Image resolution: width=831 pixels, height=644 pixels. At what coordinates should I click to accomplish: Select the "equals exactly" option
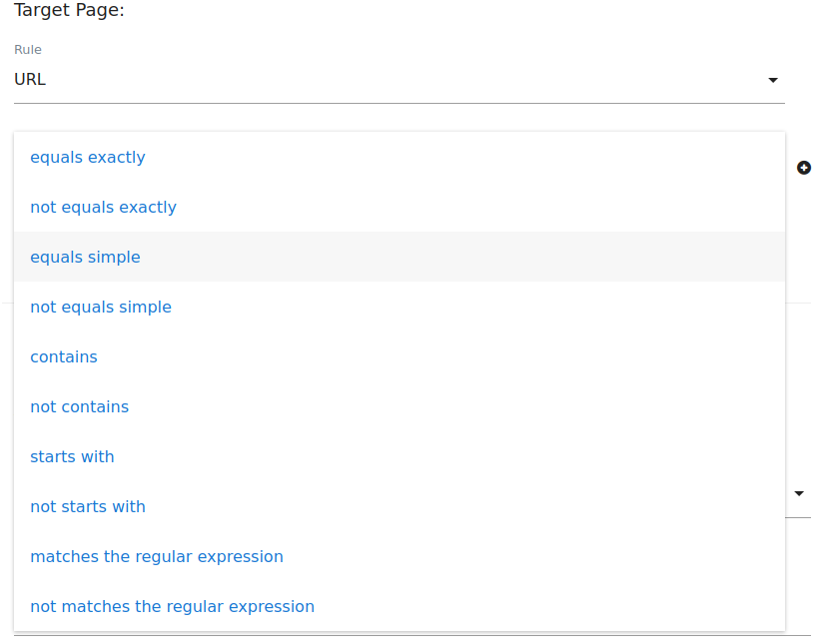point(88,157)
